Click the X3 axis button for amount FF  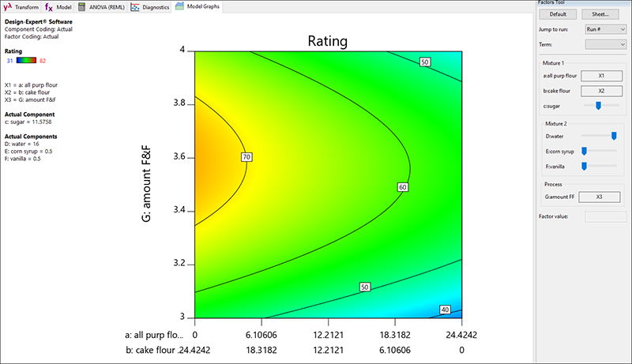tap(600, 196)
